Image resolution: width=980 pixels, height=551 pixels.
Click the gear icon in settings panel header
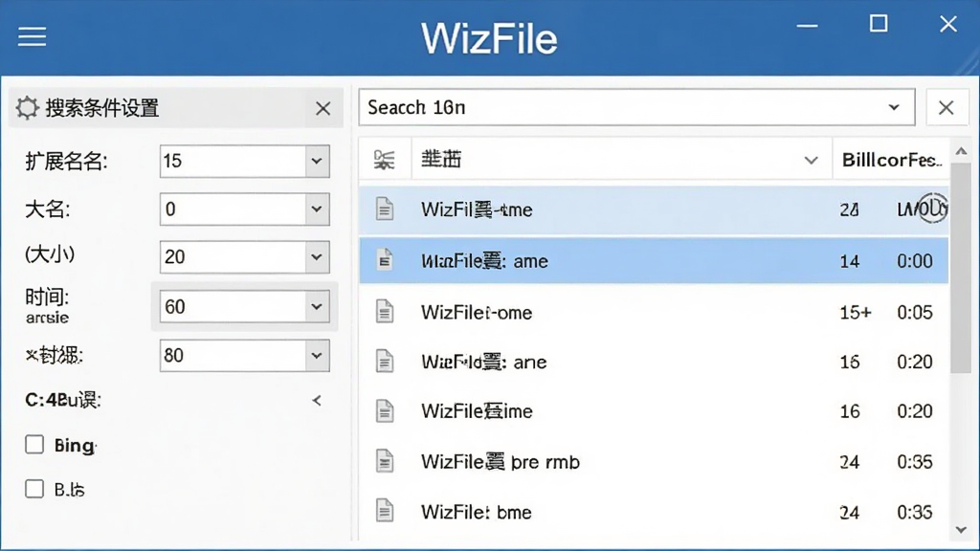pos(27,108)
